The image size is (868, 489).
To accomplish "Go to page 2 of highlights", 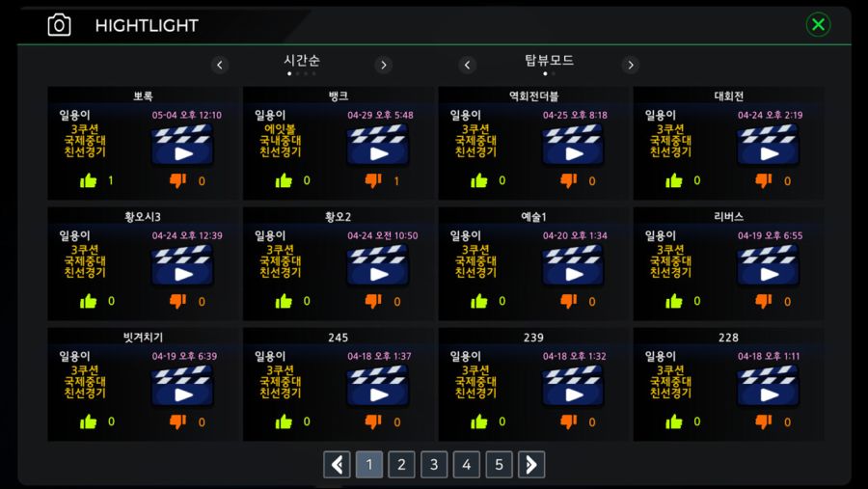I will (x=401, y=464).
